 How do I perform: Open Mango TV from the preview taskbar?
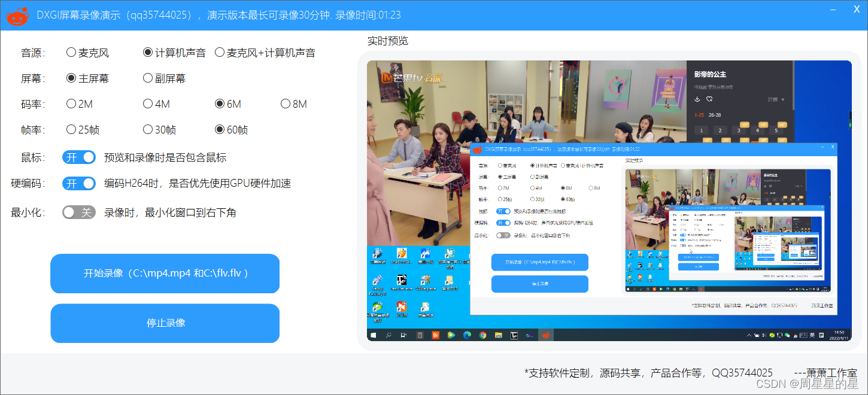click(436, 335)
